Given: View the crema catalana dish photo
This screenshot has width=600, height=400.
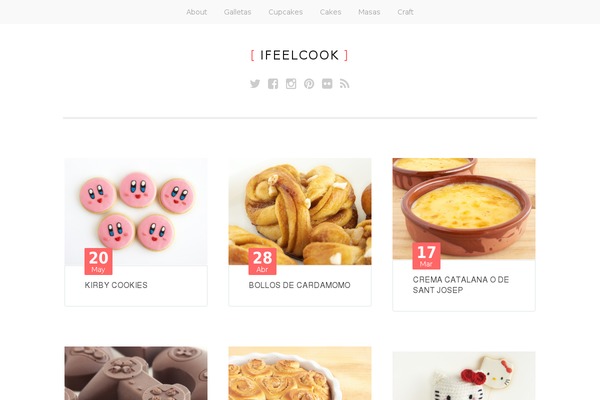Looking at the screenshot, I should click(464, 209).
